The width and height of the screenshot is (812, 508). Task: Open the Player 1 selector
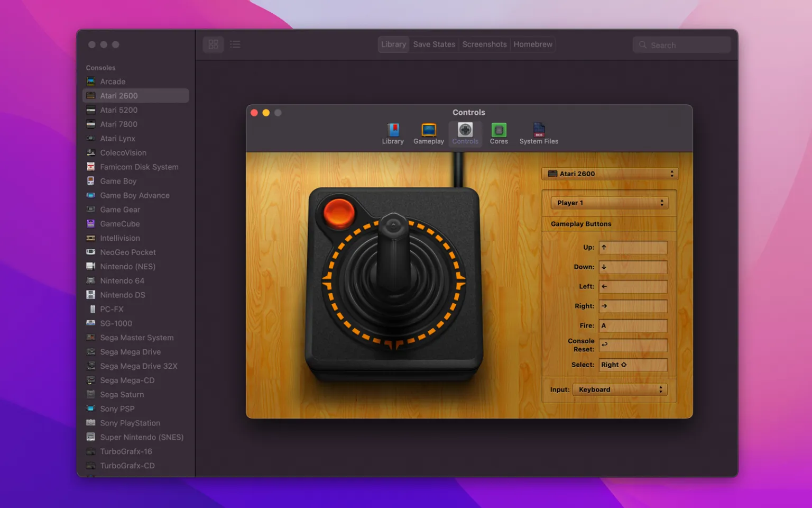609,202
